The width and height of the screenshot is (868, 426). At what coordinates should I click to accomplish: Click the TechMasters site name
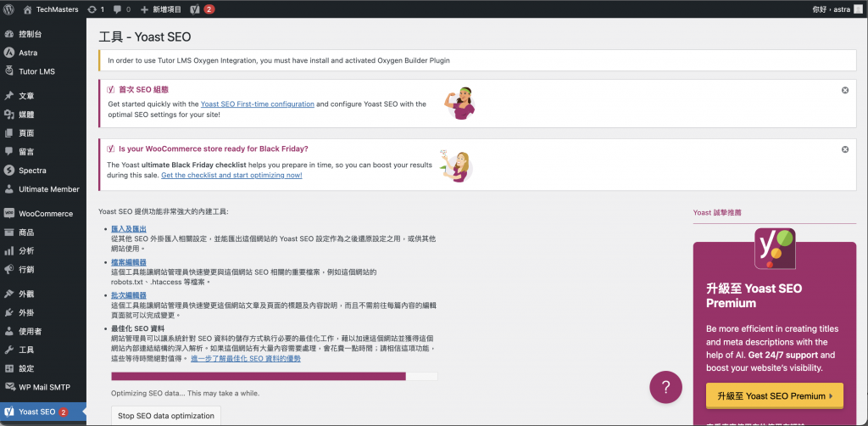click(x=57, y=9)
